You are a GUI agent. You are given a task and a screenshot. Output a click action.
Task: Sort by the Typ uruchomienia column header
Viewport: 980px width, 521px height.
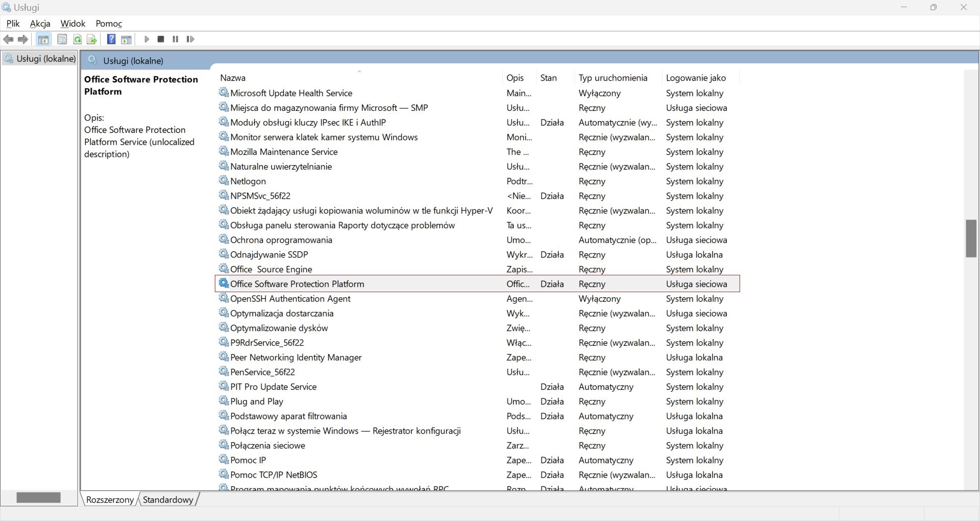(x=618, y=78)
